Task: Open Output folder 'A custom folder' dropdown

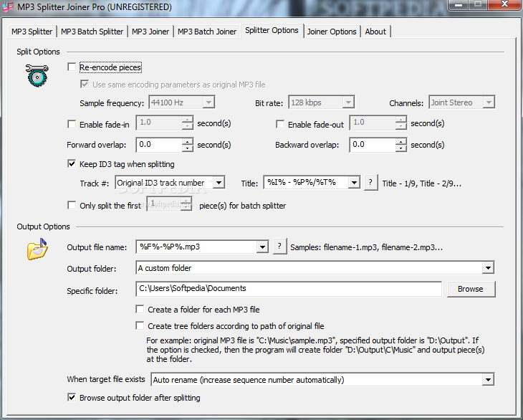Action: (489, 268)
